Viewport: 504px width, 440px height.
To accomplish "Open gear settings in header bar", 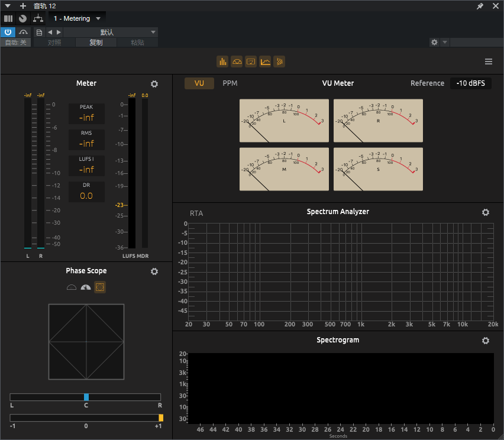I will coord(434,42).
